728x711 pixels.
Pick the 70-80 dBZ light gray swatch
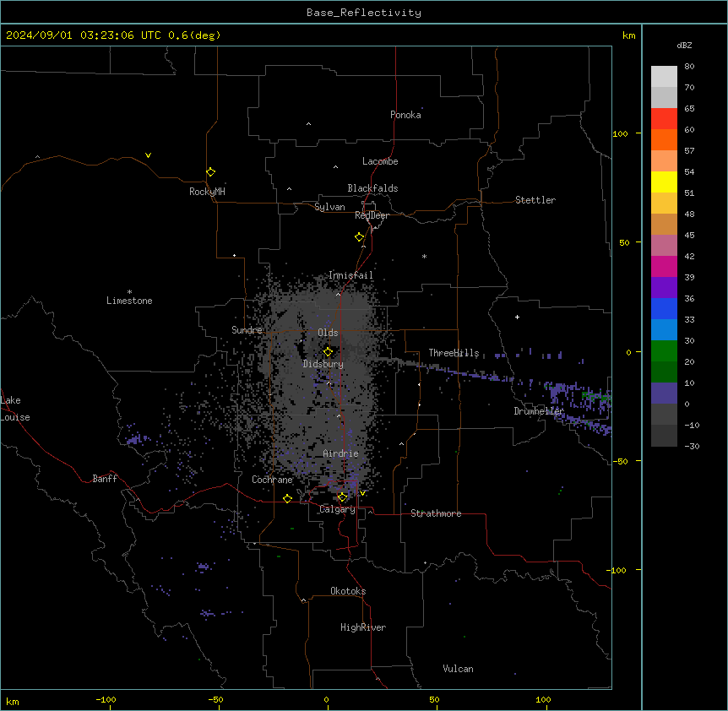(x=664, y=76)
